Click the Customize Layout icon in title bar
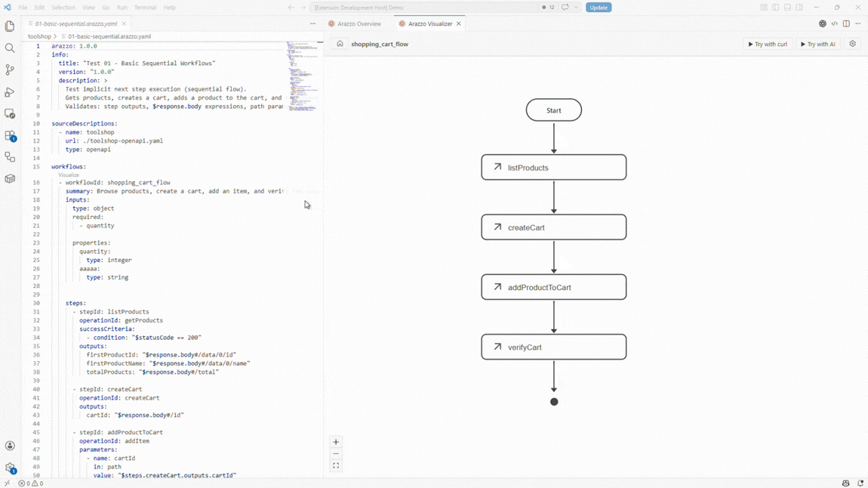Screen dimensions: 868x488 click(764, 8)
